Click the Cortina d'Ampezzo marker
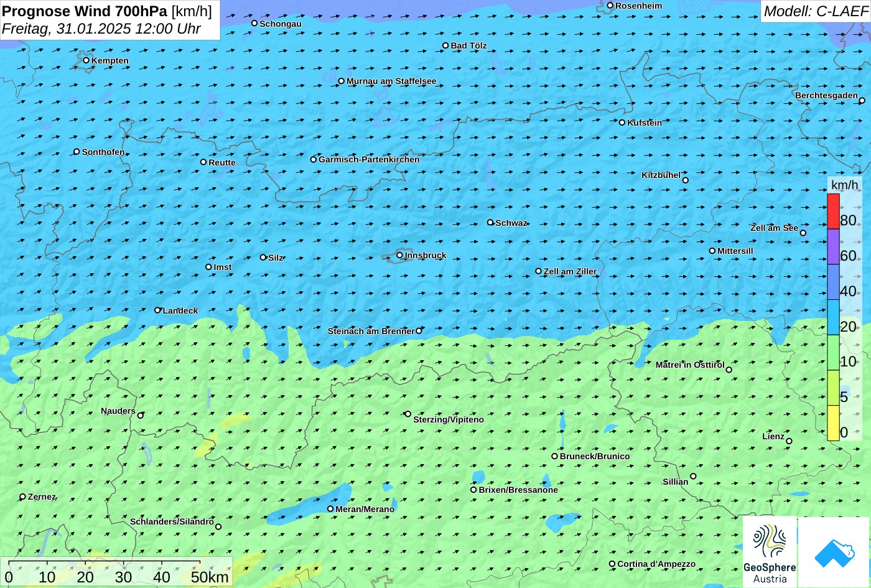Viewport: 871px width, 588px height. pyautogui.click(x=612, y=564)
